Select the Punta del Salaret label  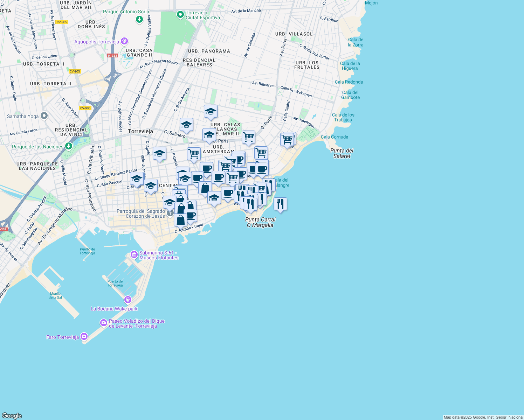coord(342,153)
